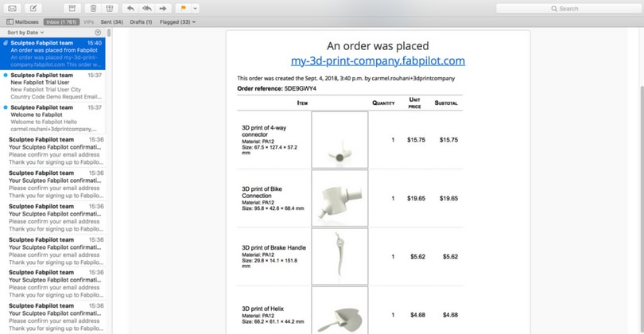Click the 4-way connector product thumbnail
Viewport: 644px width, 334px height.
(x=339, y=140)
